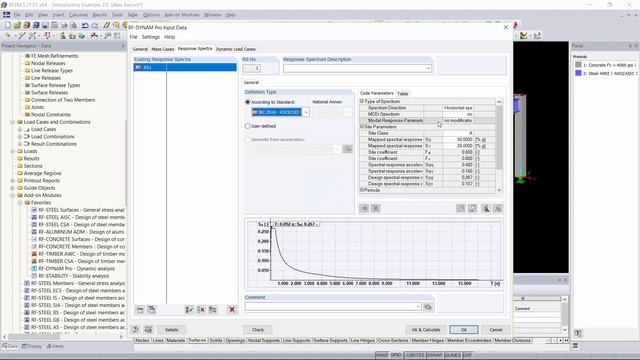Switch to the Dynamic Load Cases tab
This screenshot has height=360, width=640.
tap(236, 49)
